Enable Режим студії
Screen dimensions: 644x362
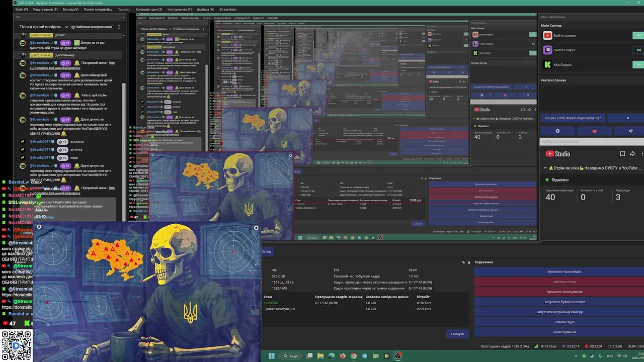click(x=559, y=322)
